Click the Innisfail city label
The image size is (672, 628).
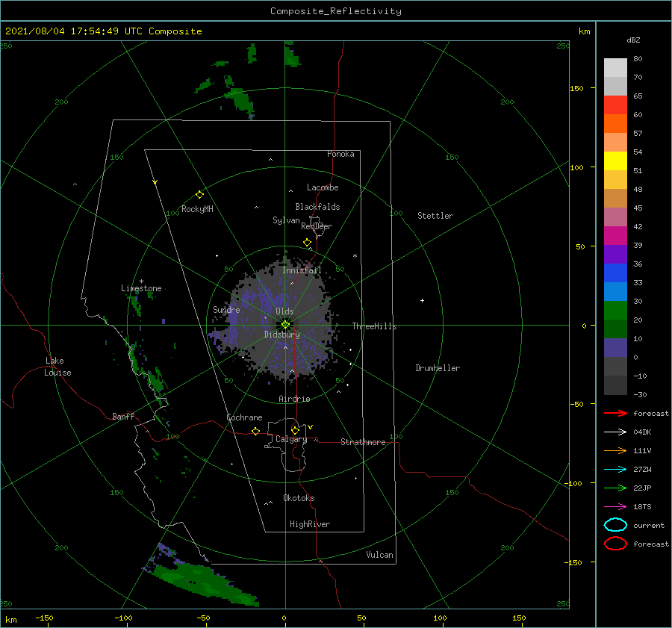point(302,270)
